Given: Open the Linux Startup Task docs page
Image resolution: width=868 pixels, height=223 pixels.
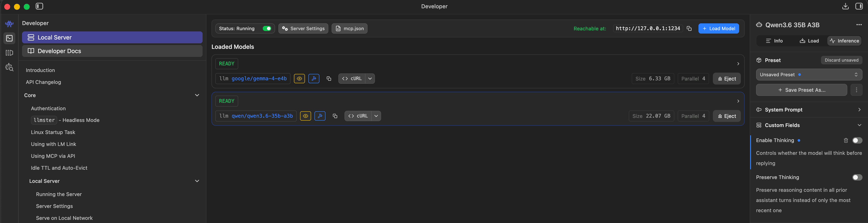Looking at the screenshot, I should [x=53, y=133].
